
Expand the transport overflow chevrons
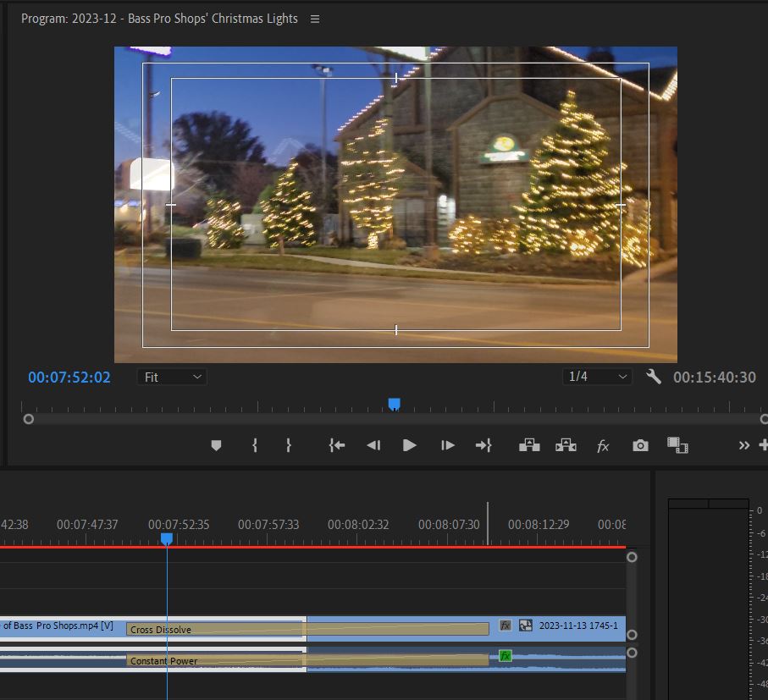[x=744, y=445]
